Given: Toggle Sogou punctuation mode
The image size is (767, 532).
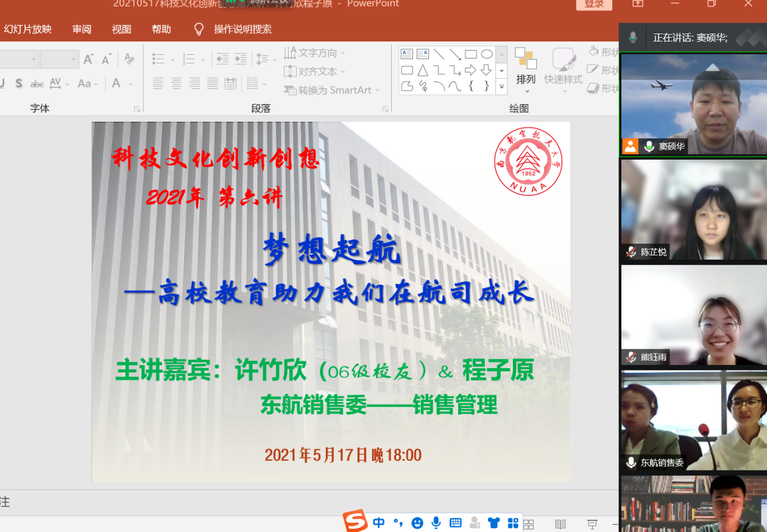Looking at the screenshot, I should pyautogui.click(x=398, y=522).
